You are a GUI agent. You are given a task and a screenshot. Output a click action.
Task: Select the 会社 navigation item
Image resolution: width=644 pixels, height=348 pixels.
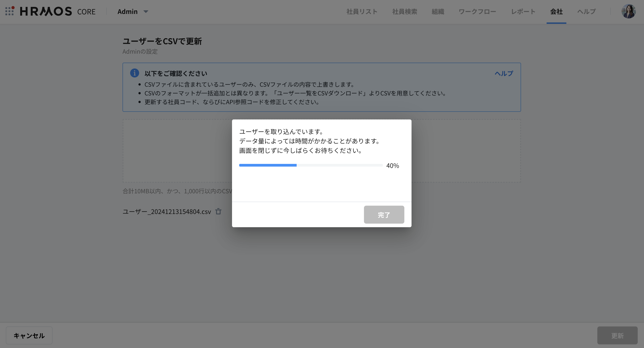click(556, 11)
